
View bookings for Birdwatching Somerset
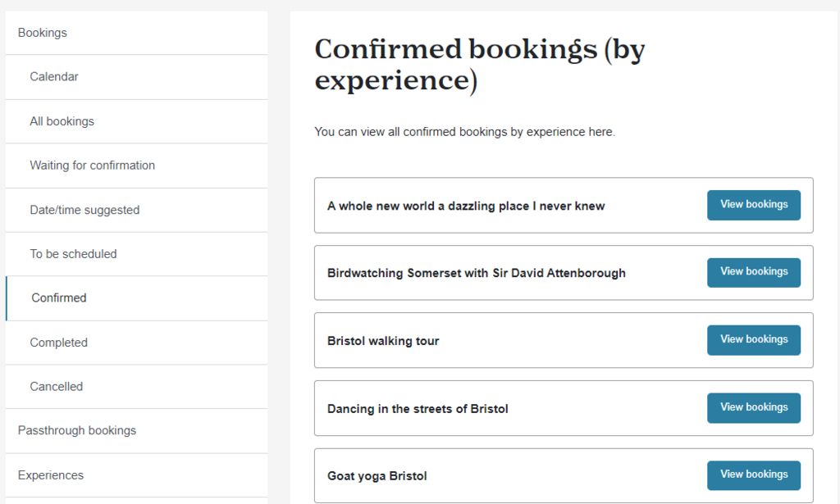click(x=754, y=272)
